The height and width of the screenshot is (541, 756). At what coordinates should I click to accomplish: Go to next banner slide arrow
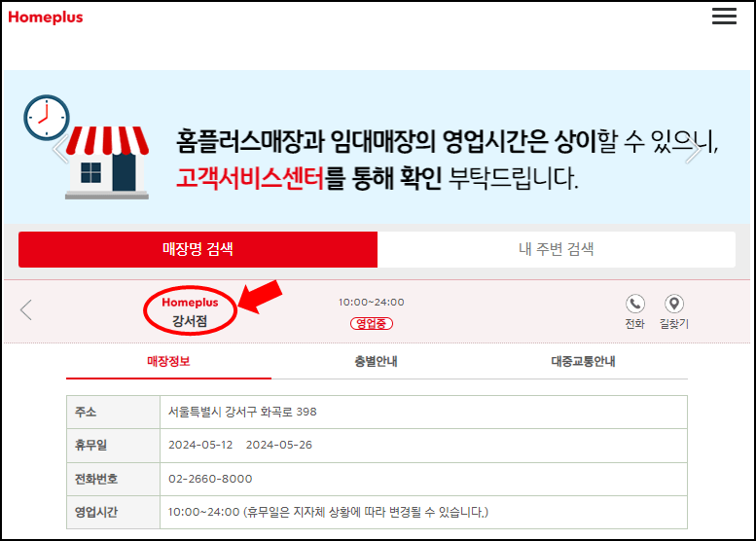coord(694,149)
